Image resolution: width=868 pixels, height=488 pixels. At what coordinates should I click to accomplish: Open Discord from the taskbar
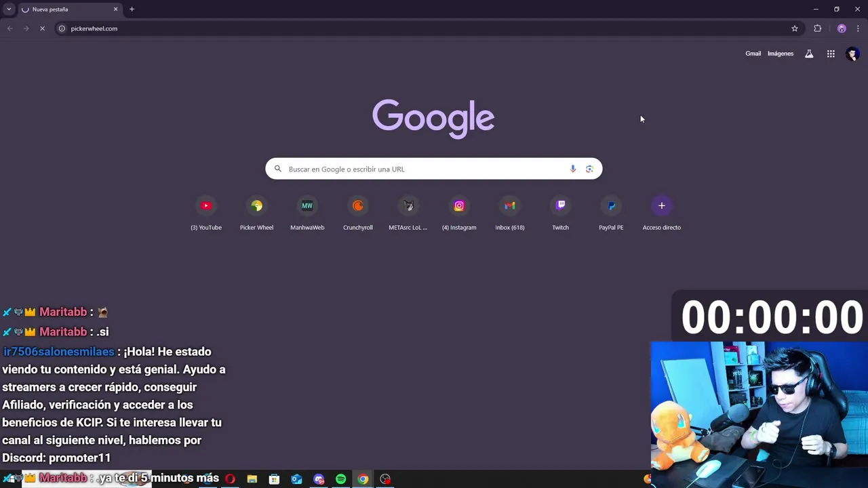[319, 479]
